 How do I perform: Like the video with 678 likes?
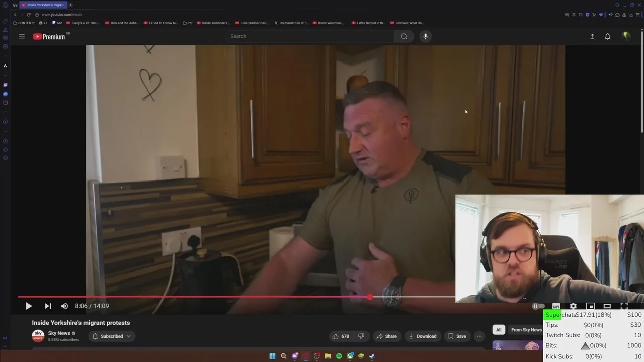click(341, 336)
